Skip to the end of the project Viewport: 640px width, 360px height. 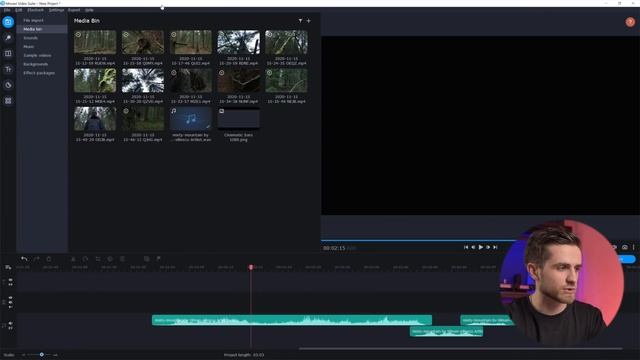(495, 247)
